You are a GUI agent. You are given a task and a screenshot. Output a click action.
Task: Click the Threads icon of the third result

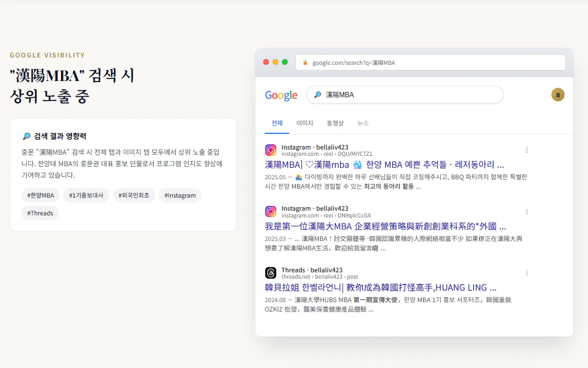coord(271,273)
